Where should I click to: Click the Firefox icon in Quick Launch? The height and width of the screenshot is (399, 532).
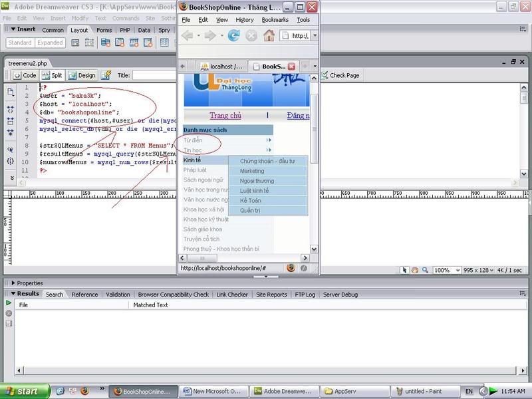pyautogui.click(x=84, y=391)
